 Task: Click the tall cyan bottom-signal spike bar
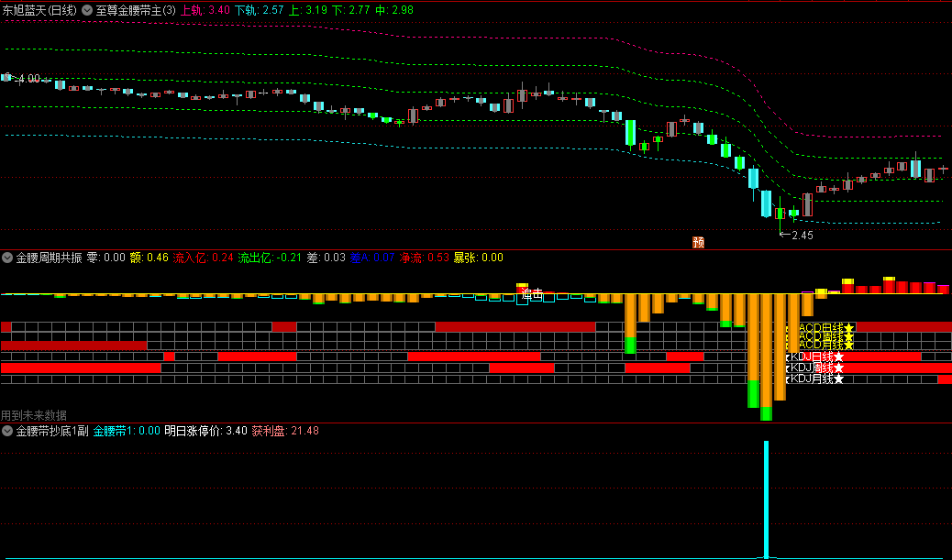point(766,499)
